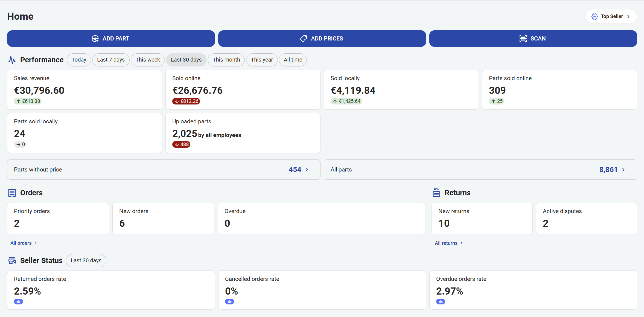Screen dimensions: 644x317
Task: Click the SCAN button
Action: [533, 39]
